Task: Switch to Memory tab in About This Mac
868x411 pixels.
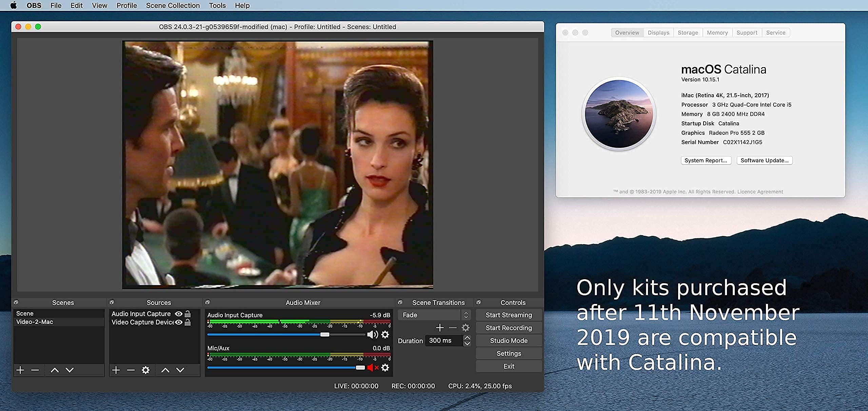Action: [x=717, y=33]
